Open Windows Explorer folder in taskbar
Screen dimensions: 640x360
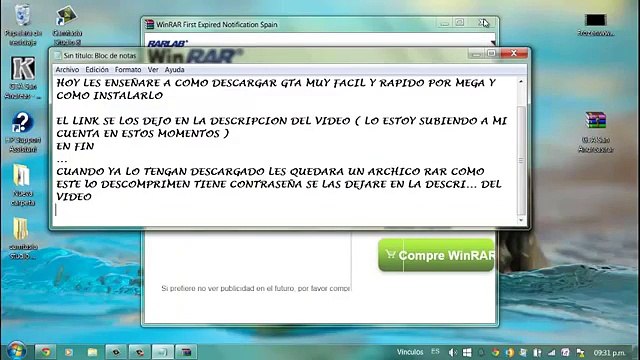[x=92, y=352]
